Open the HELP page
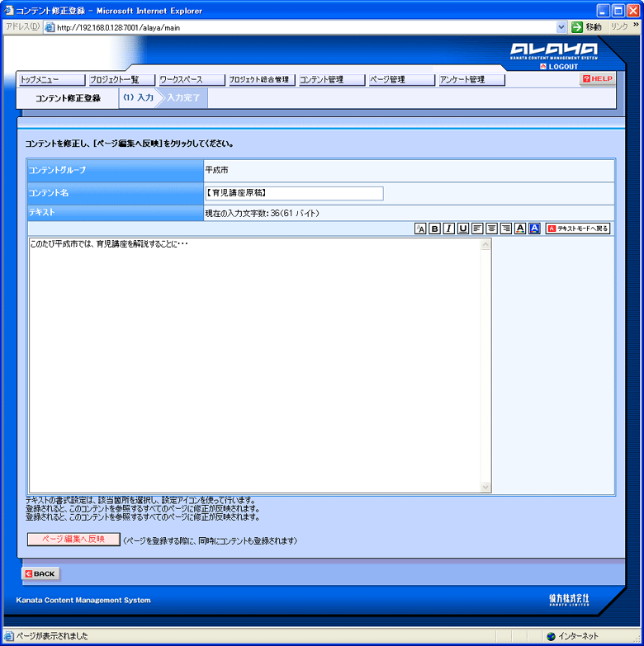Viewport: 644px width, 646px height. [598, 78]
